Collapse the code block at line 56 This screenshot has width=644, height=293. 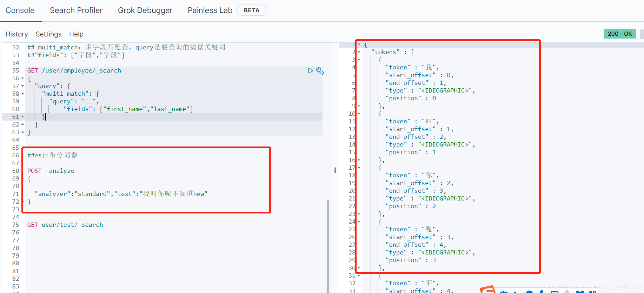click(23, 79)
